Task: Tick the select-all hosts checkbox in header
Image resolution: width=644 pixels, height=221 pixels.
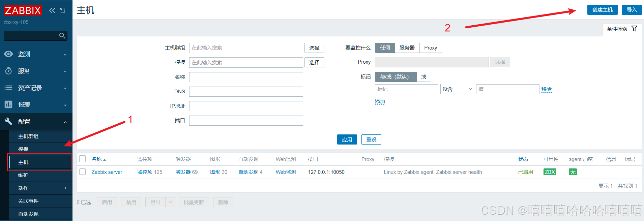Action: click(x=83, y=159)
